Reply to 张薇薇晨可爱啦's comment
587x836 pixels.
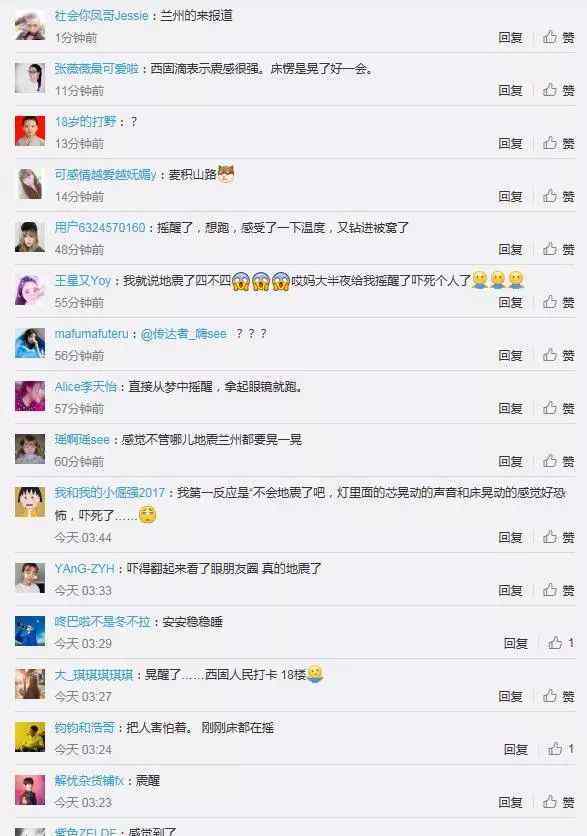click(x=510, y=90)
